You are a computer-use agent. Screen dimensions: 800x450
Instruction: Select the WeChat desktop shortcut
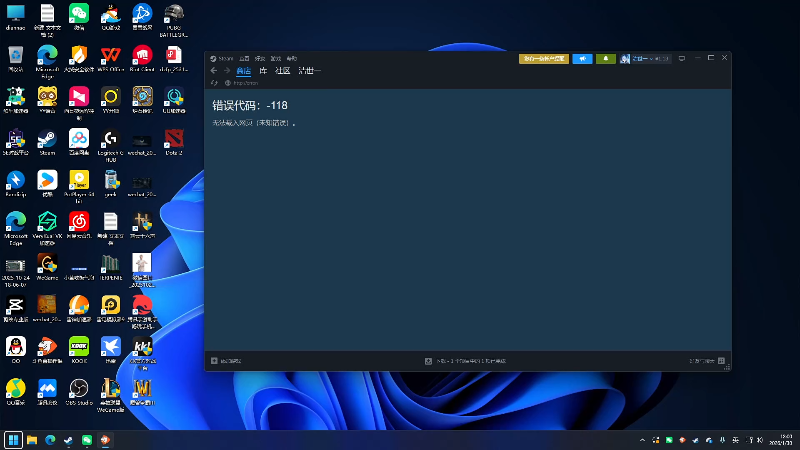(x=79, y=17)
